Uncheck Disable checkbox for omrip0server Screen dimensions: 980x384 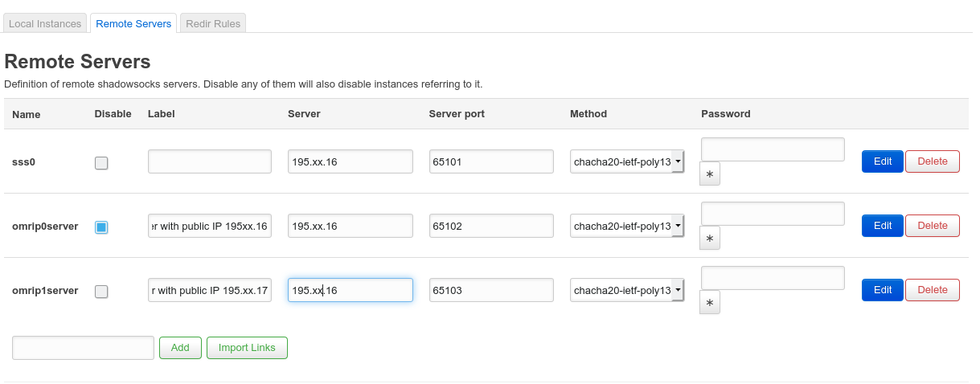pyautogui.click(x=101, y=227)
